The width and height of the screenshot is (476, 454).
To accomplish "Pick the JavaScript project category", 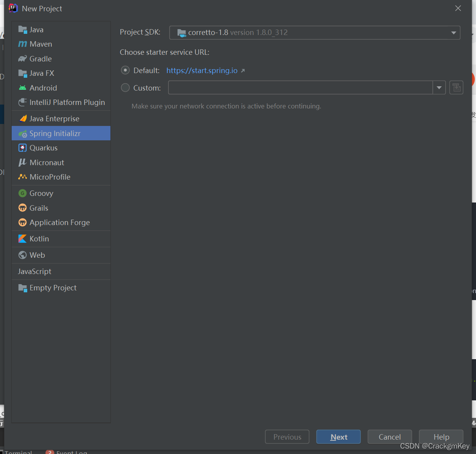I will [61, 271].
